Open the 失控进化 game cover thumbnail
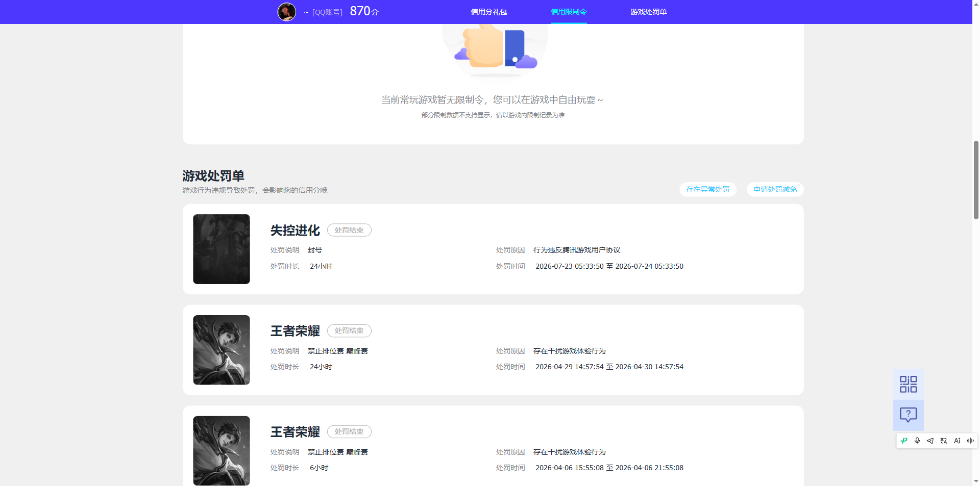The width and height of the screenshot is (980, 486). (222, 249)
